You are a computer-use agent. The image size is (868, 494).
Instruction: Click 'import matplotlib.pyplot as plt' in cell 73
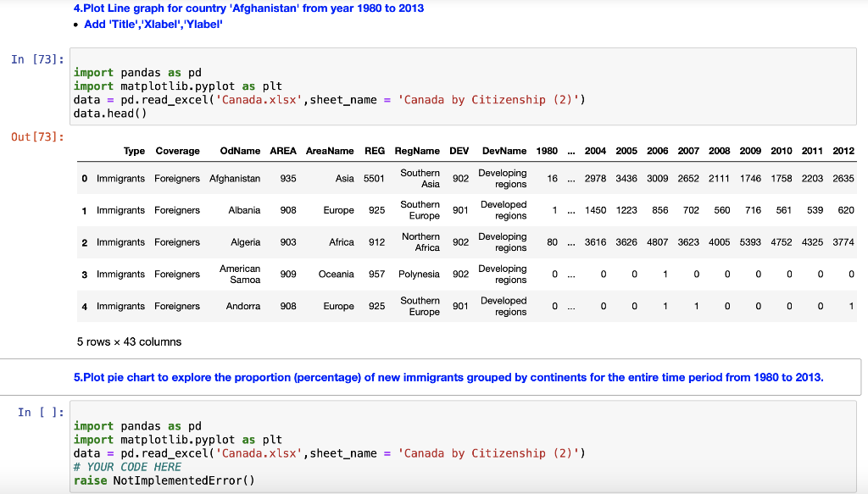click(x=178, y=86)
